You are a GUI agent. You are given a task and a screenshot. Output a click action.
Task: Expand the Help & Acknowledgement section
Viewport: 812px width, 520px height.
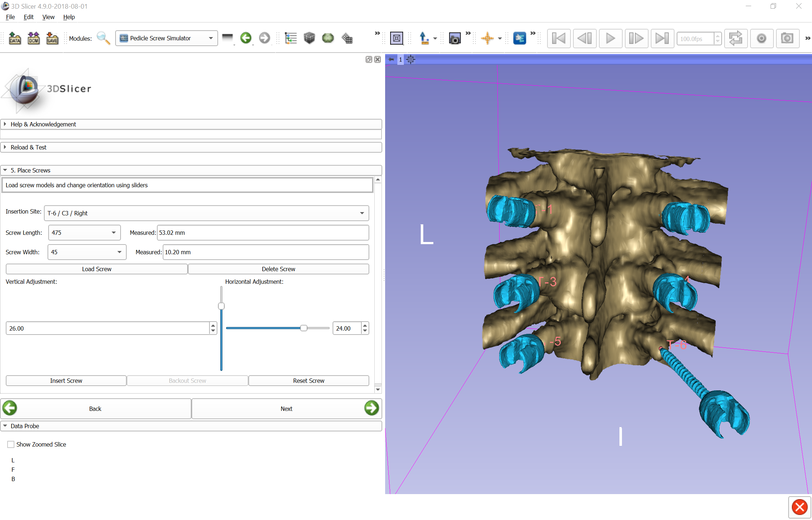click(x=43, y=124)
